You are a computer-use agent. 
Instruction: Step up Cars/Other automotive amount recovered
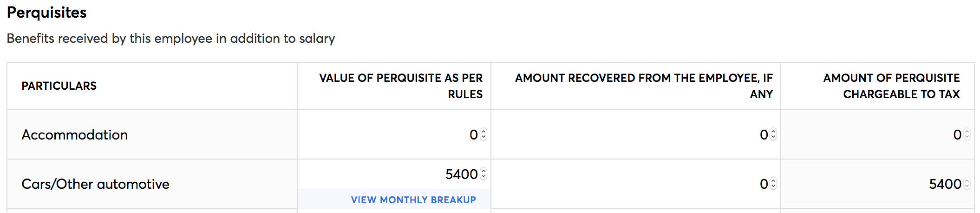[773, 181]
